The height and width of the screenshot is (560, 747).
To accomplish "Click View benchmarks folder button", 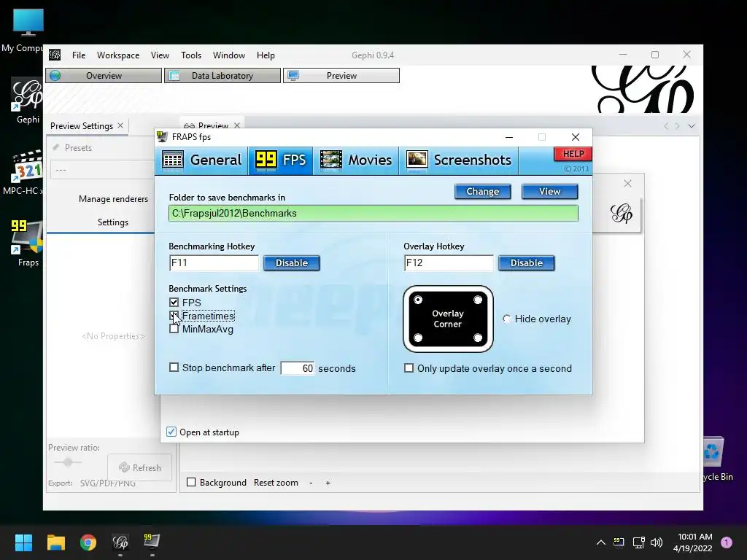I will pos(550,192).
